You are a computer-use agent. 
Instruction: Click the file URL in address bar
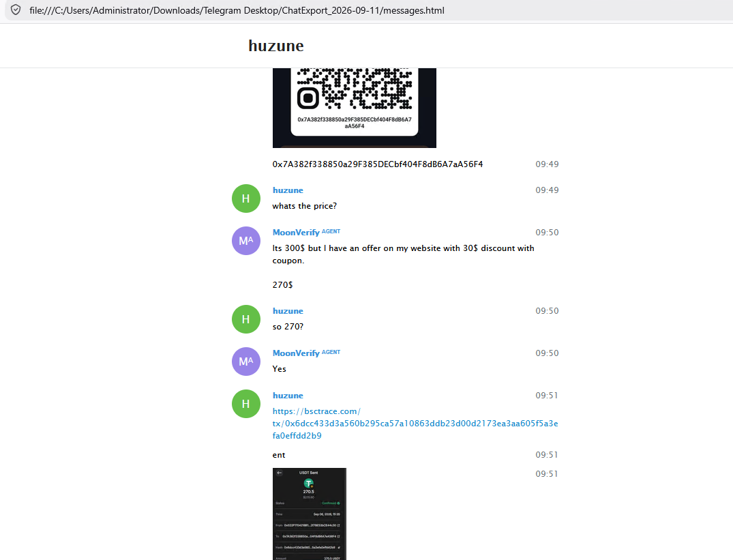[x=237, y=10]
